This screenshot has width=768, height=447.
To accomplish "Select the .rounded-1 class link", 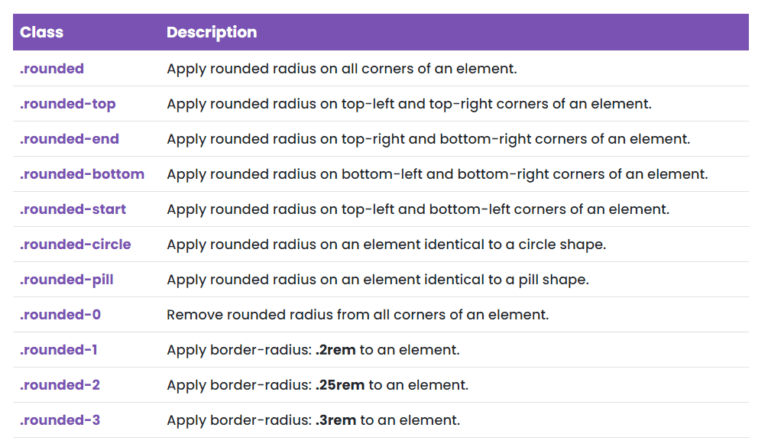I will (58, 350).
